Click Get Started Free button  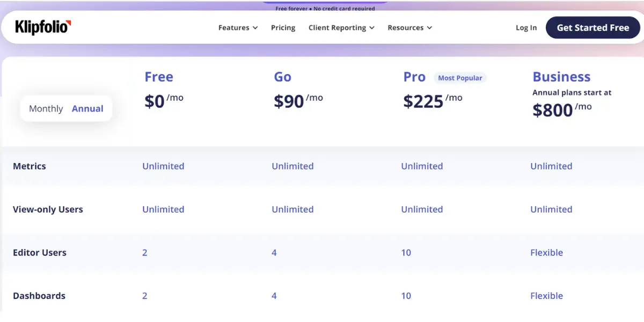(593, 28)
